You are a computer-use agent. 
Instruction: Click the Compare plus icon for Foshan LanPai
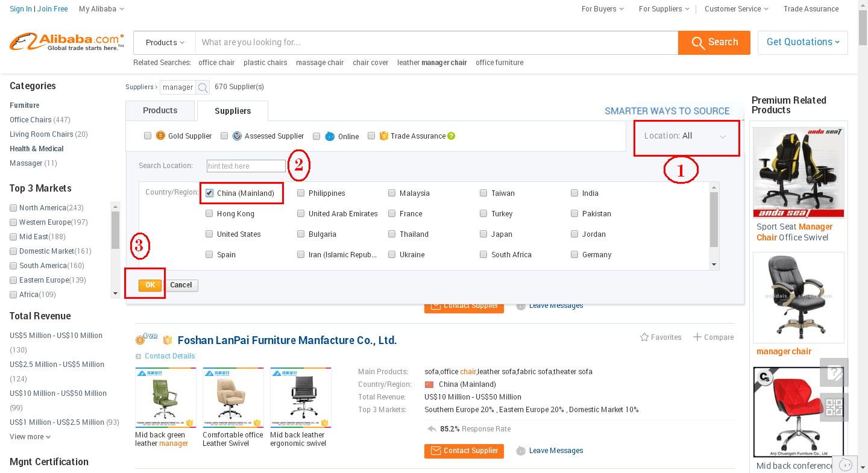[x=697, y=337]
